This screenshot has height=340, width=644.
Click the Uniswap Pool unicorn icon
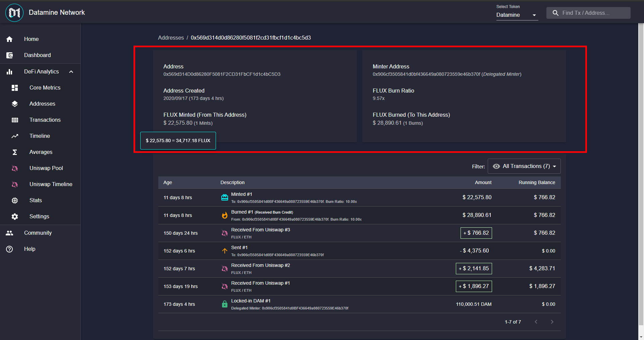coord(15,168)
